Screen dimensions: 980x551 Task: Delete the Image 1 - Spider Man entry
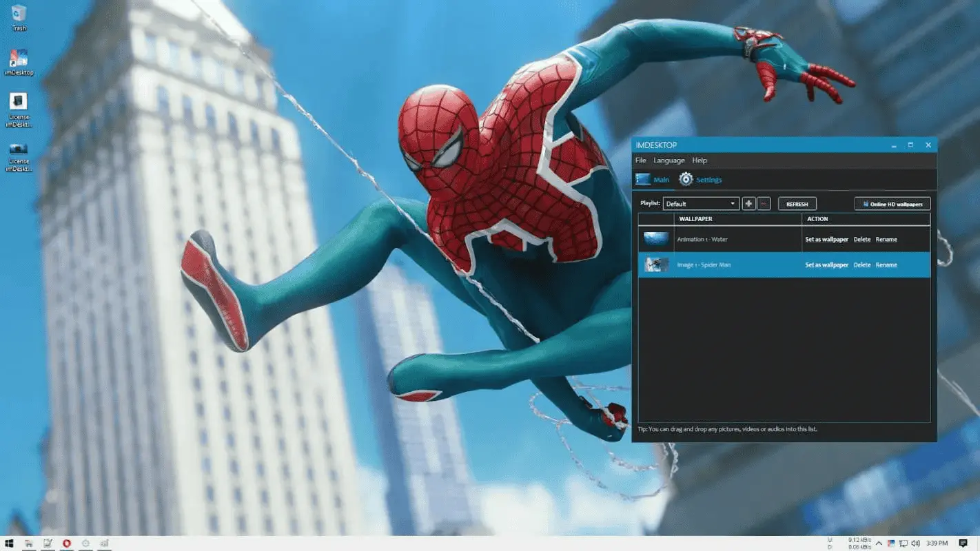[x=862, y=265]
